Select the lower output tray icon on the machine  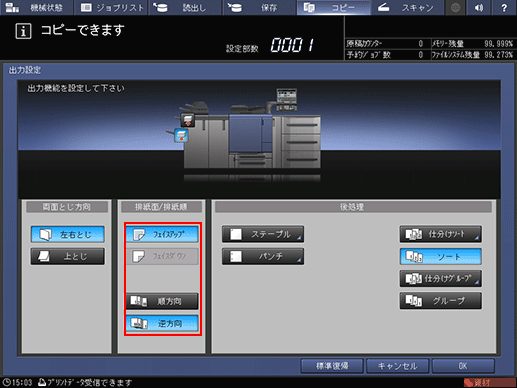181,136
